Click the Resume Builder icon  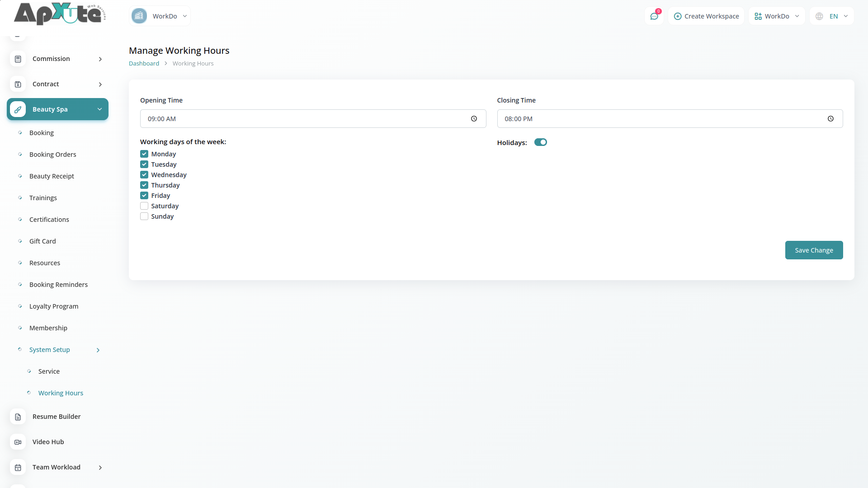18,417
